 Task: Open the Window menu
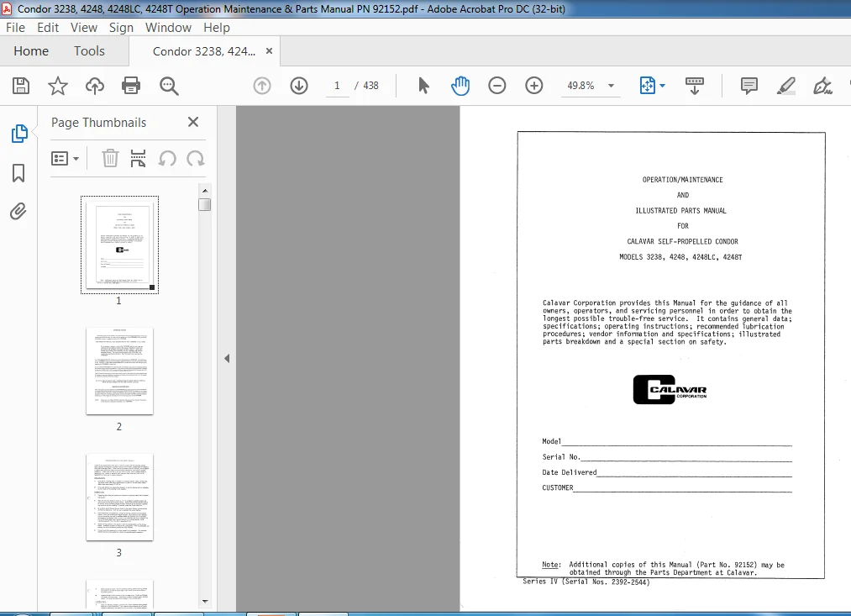[x=168, y=28]
